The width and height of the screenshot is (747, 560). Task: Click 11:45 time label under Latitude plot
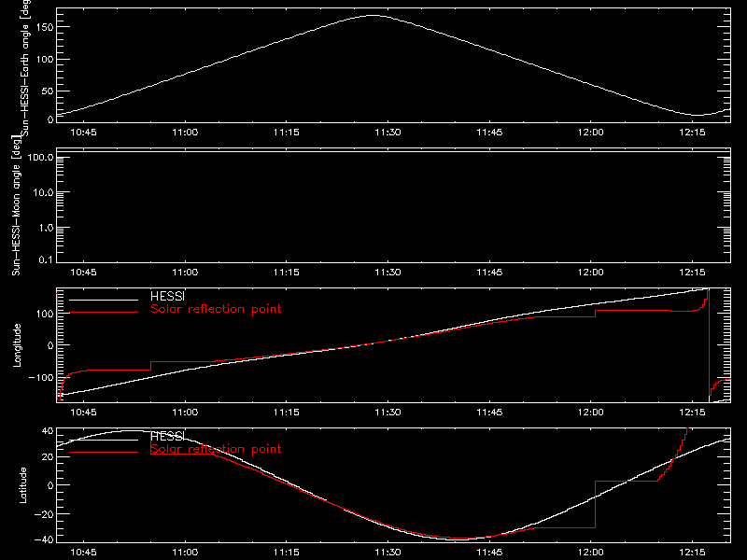coord(489,552)
